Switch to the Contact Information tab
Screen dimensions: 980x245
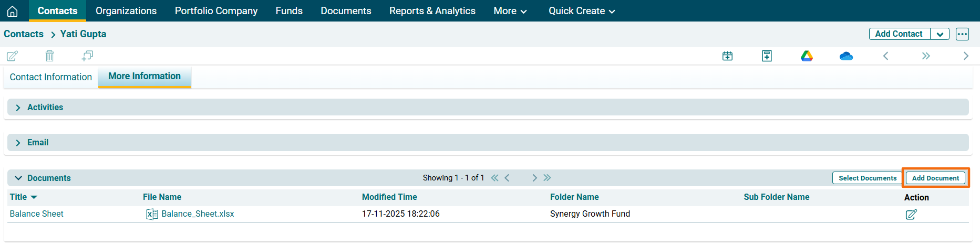click(51, 77)
